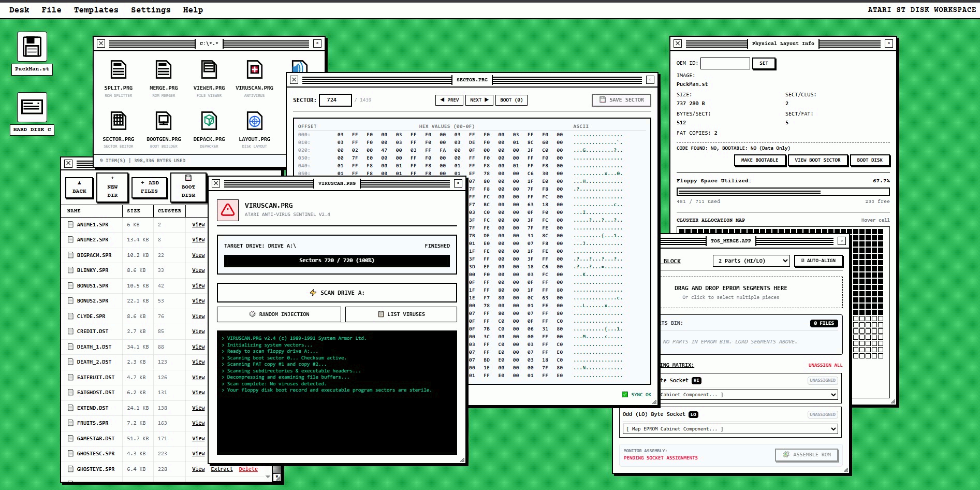Open the File menu

point(51,10)
